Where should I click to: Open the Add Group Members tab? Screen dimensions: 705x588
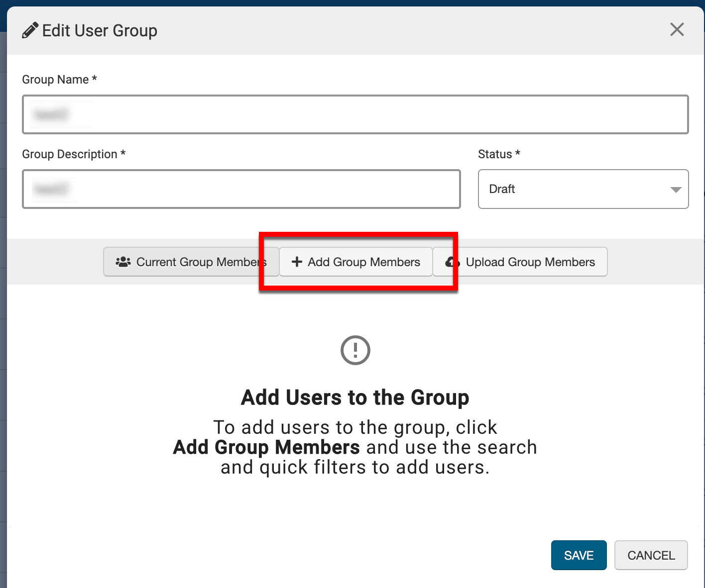click(x=355, y=262)
